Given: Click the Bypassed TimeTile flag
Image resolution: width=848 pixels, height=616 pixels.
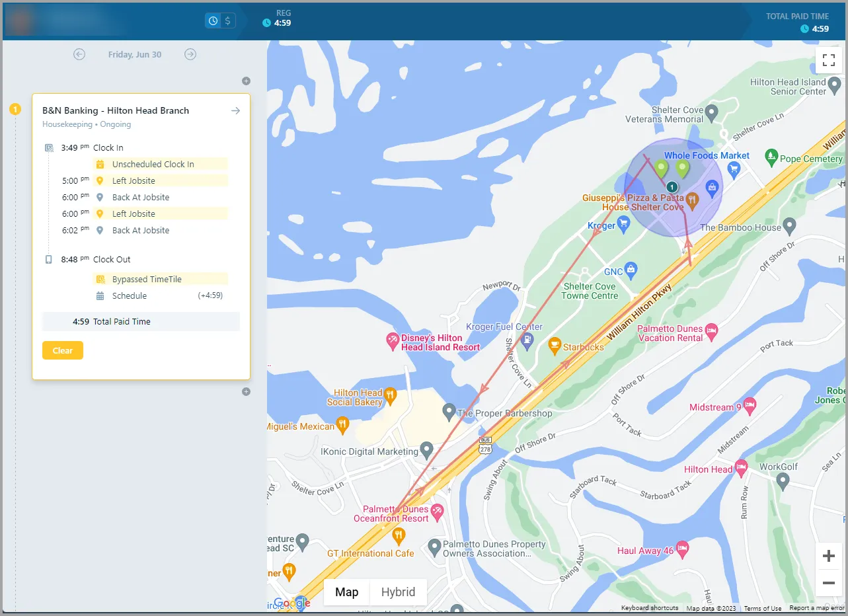Looking at the screenshot, I should click(161, 279).
